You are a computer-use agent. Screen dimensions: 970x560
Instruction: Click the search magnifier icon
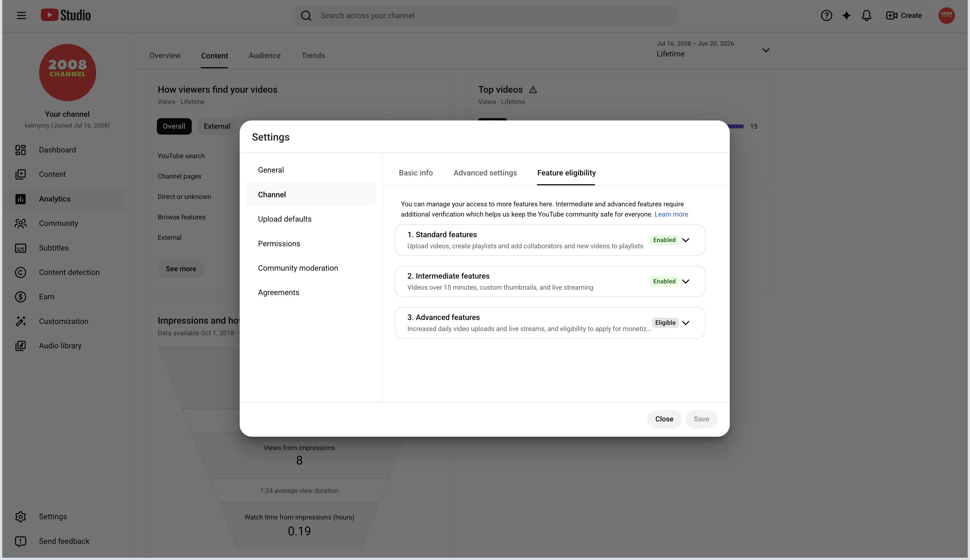point(306,16)
